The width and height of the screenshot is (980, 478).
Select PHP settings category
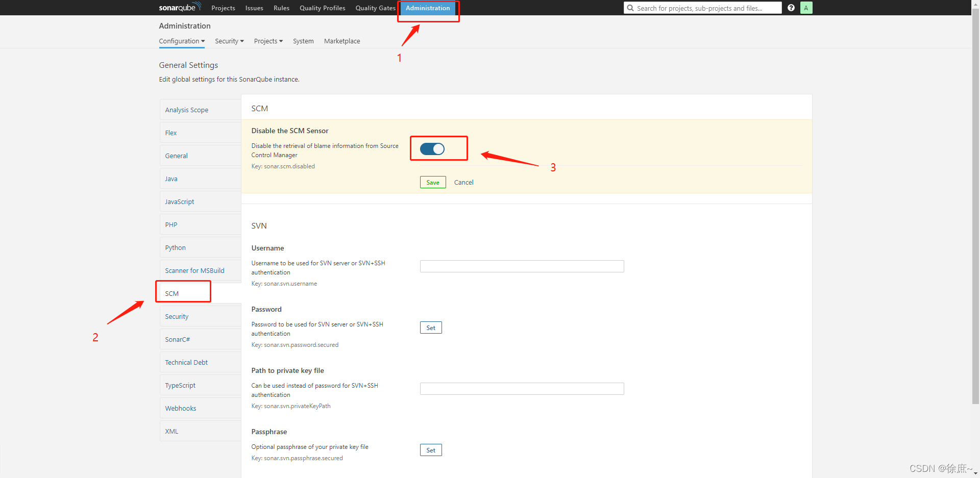(200, 224)
